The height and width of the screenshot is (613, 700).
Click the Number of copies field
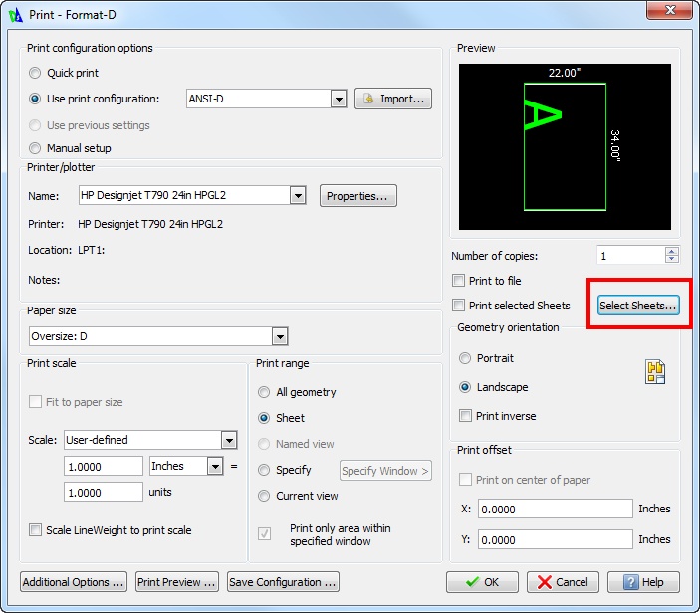coord(631,256)
